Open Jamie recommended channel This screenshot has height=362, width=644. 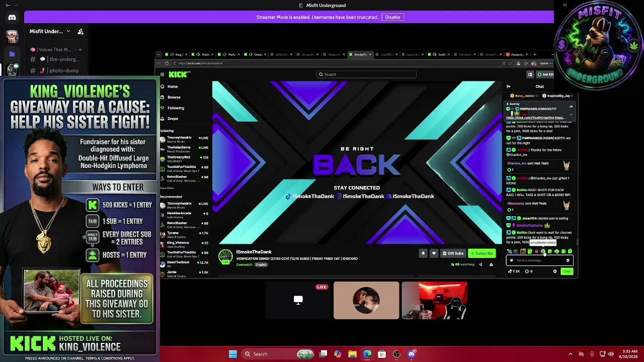point(184,273)
